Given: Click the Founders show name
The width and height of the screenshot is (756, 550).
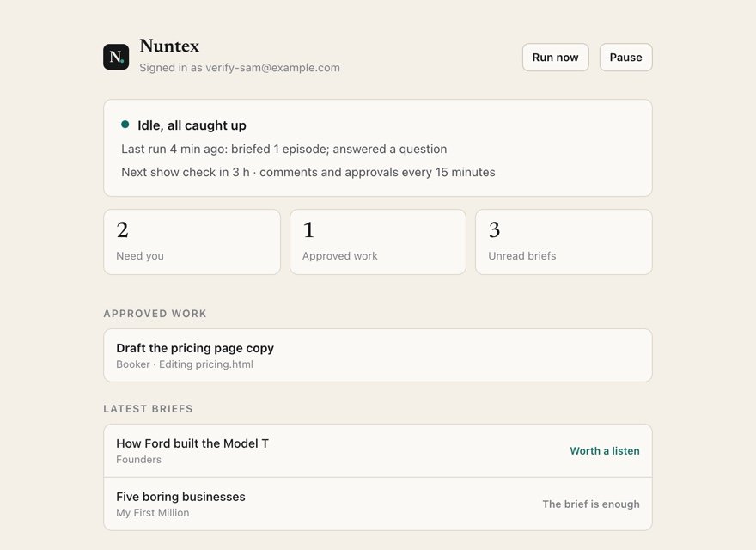Looking at the screenshot, I should tap(139, 460).
